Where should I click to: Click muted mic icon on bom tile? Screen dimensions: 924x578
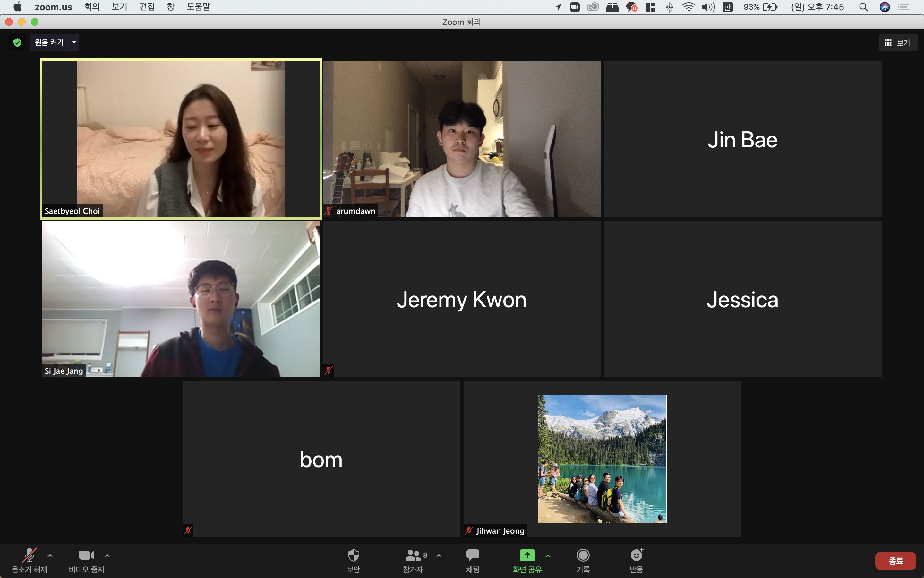point(188,530)
